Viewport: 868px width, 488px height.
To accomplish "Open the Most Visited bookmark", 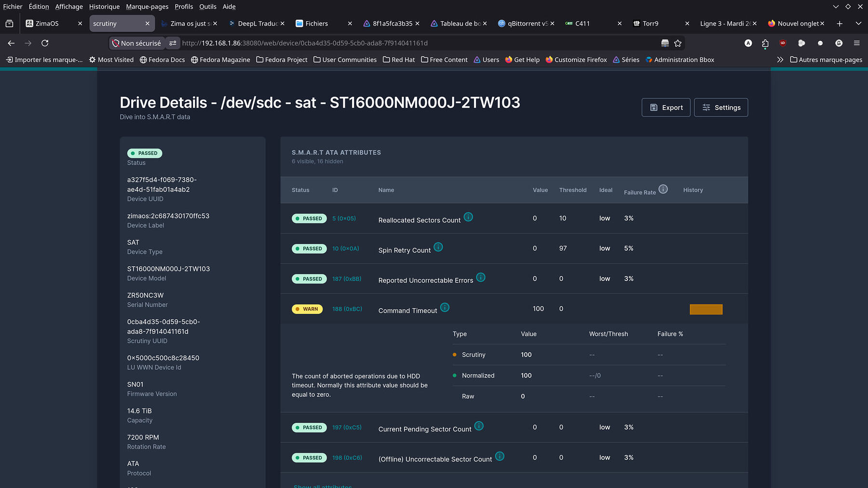I will [111, 60].
